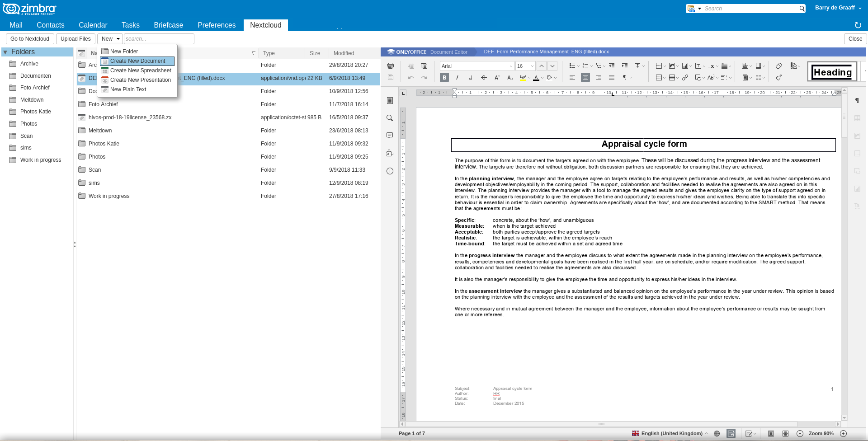This screenshot has width=868, height=441.
Task: Apply strikethrough formatting
Action: pos(484,78)
